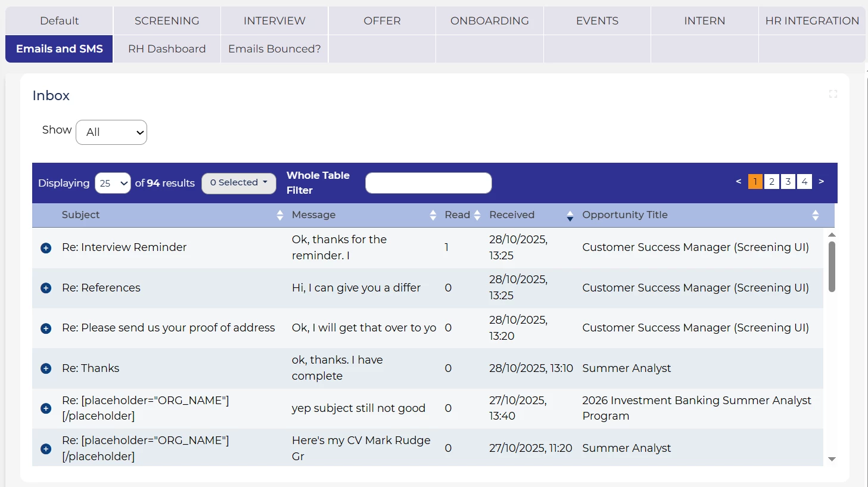Click the table's vertical scrollbar down arrow
This screenshot has width=868, height=487.
[832, 459]
